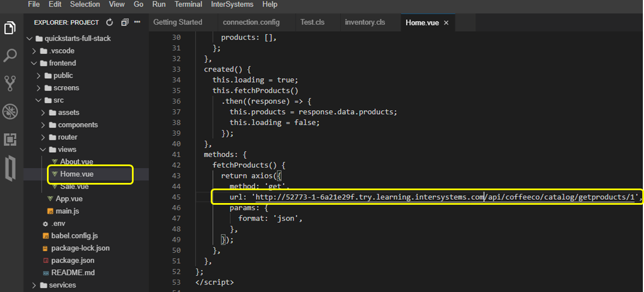Click the icon beside package.json

click(46, 261)
